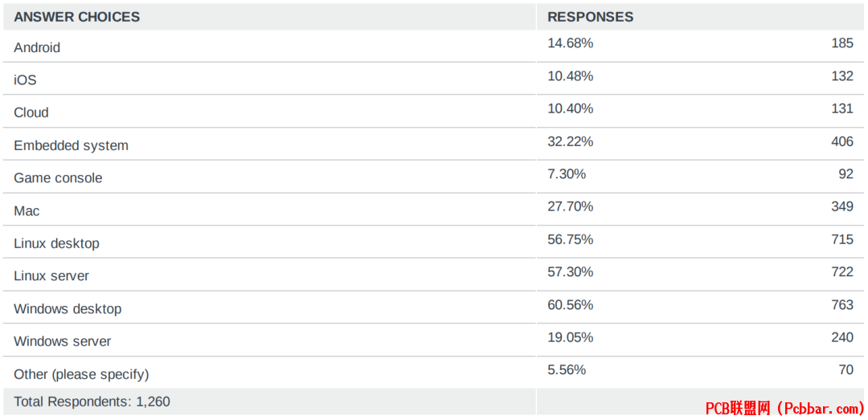Screen dimensions: 868x420
Task: Click the Linux desktop answer choice
Action: click(x=56, y=243)
